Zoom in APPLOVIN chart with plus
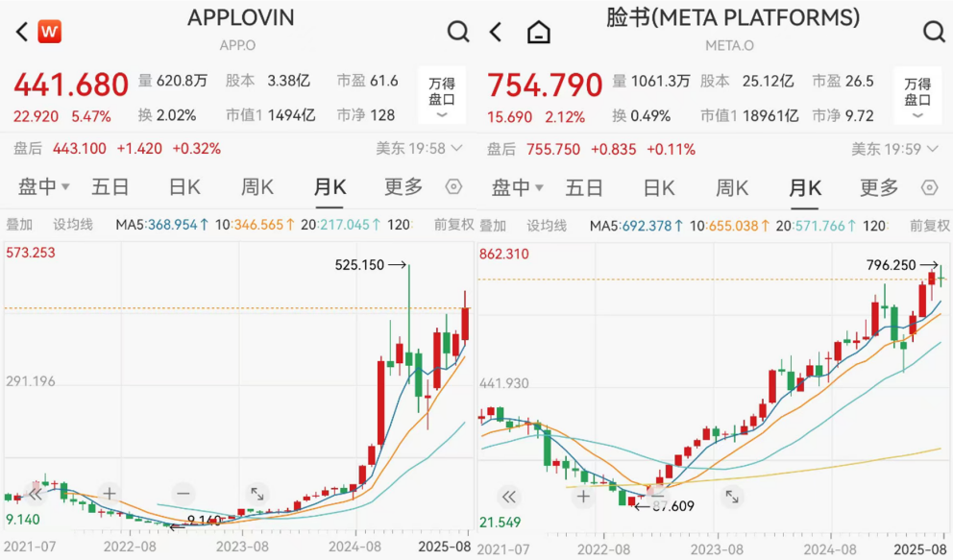 tap(110, 493)
